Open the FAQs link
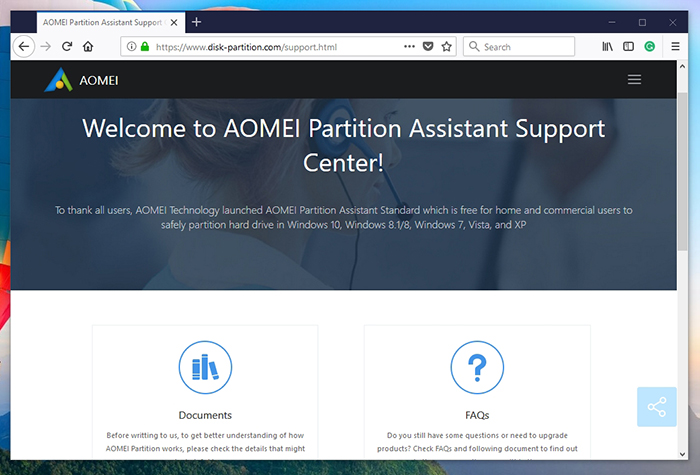Screen dimensions: 700x475 tap(477, 415)
